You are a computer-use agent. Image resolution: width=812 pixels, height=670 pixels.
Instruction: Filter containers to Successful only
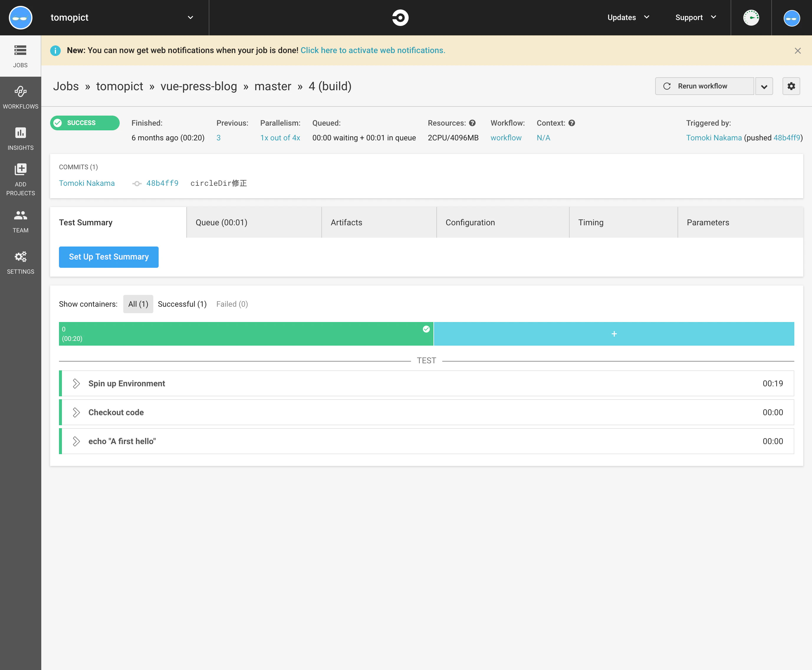(182, 304)
